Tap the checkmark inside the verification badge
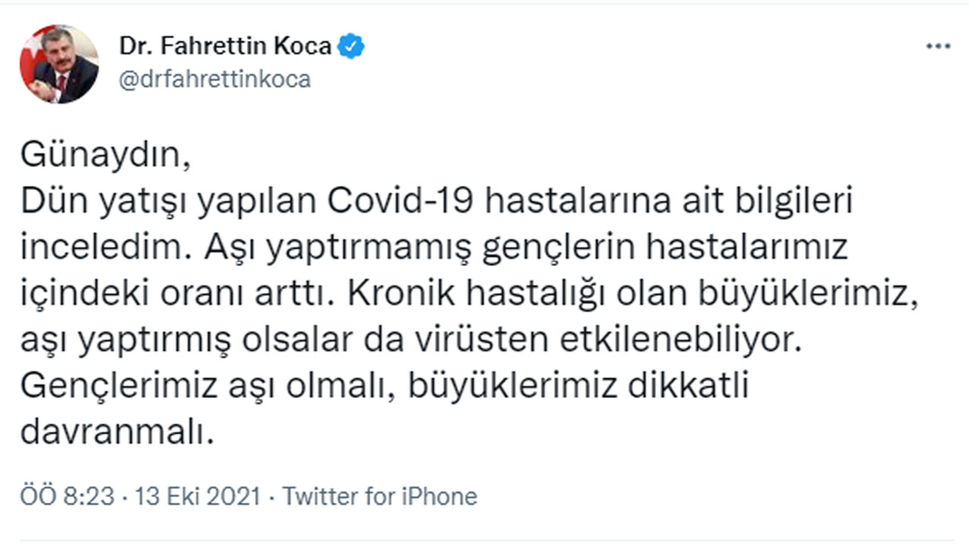Image resolution: width=969 pixels, height=560 pixels. coord(351,45)
